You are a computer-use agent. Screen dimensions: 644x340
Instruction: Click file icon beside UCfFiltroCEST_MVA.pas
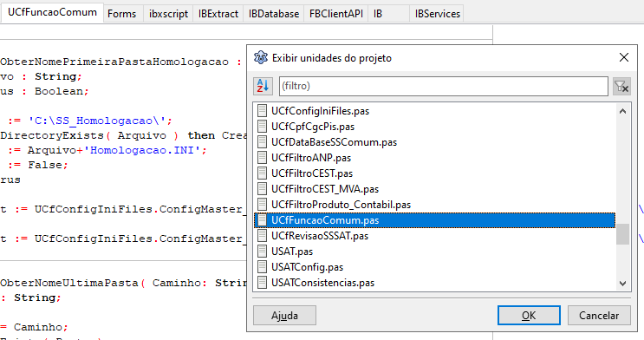262,189
